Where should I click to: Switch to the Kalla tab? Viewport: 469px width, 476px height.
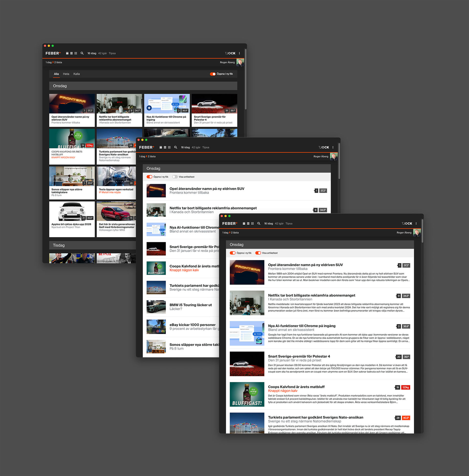76,74
